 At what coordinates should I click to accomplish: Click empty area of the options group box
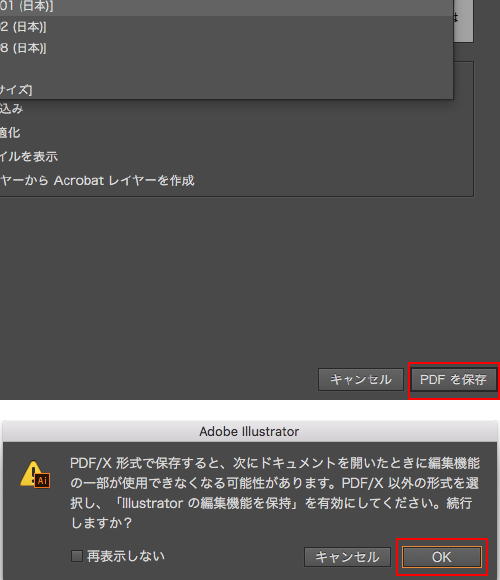tap(333, 148)
